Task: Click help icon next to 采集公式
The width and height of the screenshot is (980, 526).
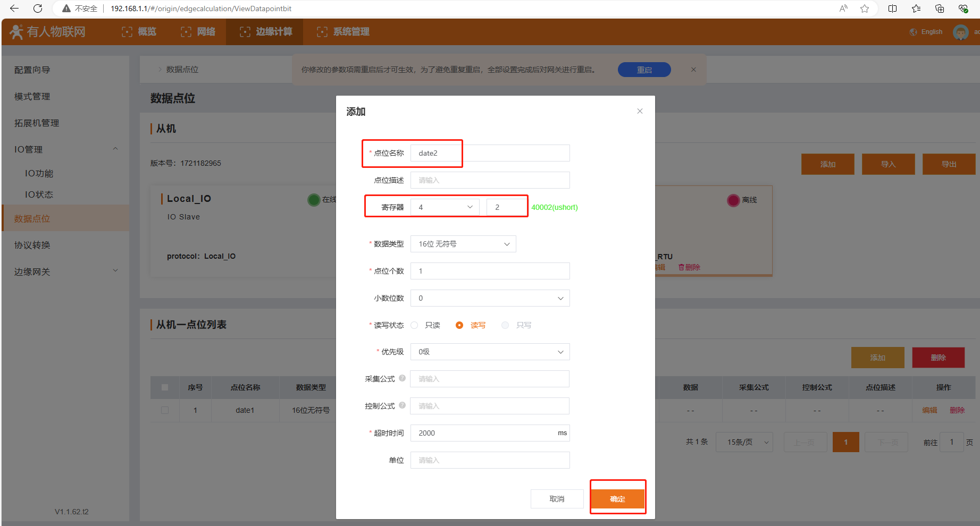Action: point(402,378)
